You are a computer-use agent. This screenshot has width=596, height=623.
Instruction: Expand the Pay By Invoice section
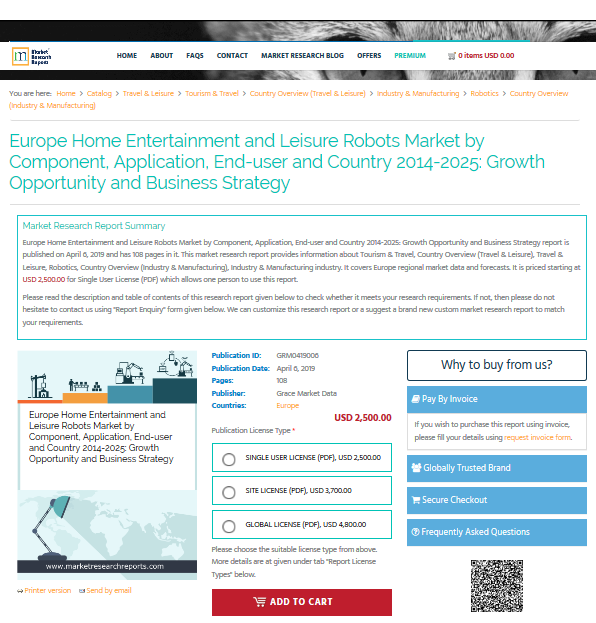(497, 399)
